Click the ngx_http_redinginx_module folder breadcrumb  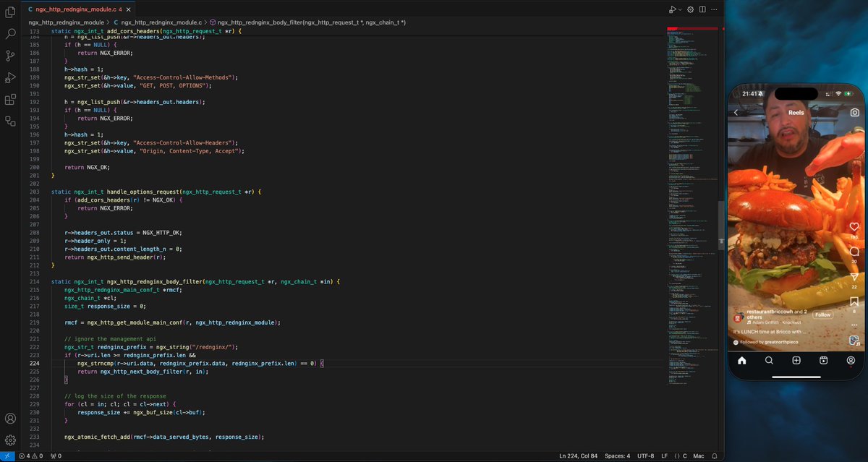66,22
